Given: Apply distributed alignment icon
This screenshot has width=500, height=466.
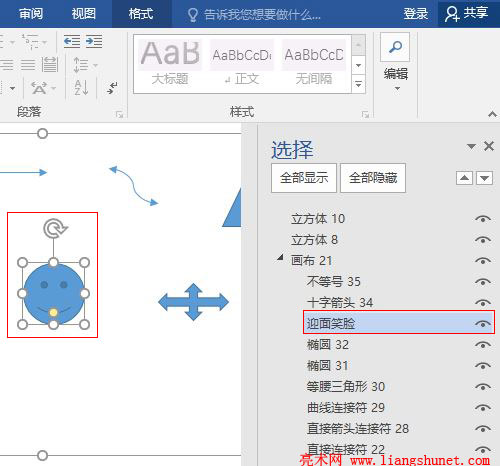Looking at the screenshot, I should click(50, 65).
